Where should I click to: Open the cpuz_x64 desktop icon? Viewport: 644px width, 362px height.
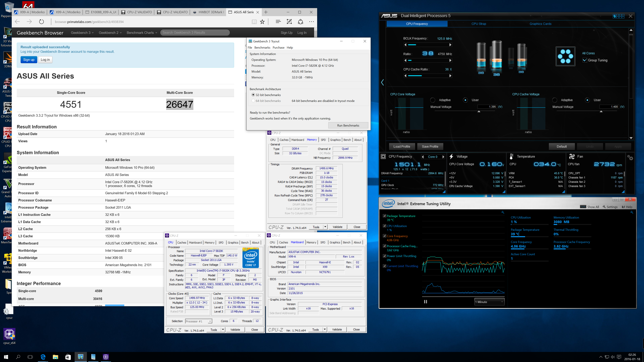click(x=9, y=336)
